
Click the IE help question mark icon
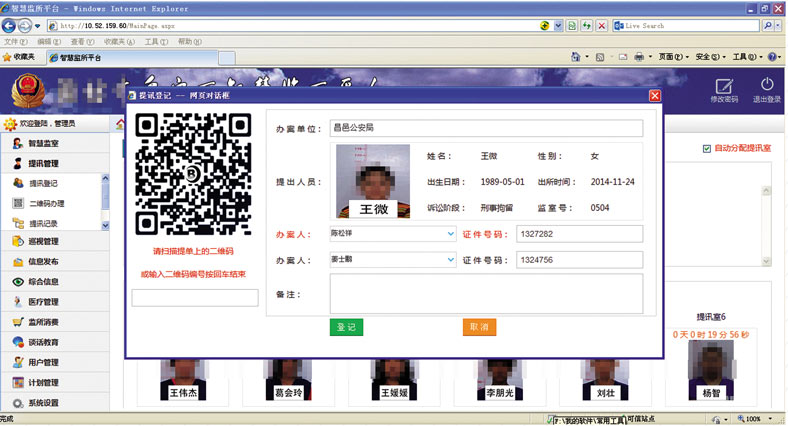[x=772, y=57]
